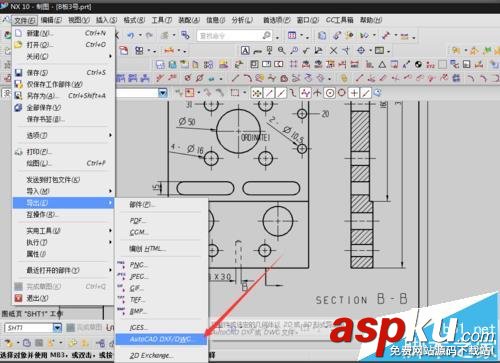Click the New file icon in File menu
Screen dimensions: 500x363
[19, 33]
